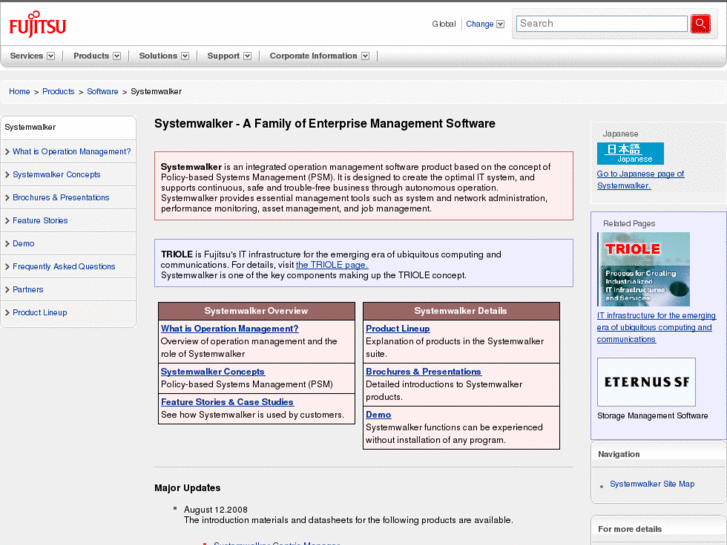The height and width of the screenshot is (545, 727).
Task: Open sidebar What is Operation Management?
Action: click(71, 152)
